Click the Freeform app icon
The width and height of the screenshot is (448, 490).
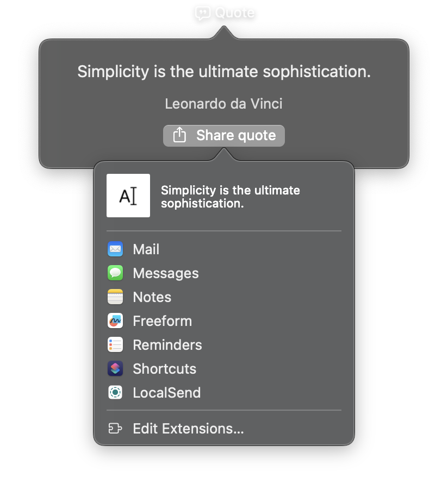[115, 321]
